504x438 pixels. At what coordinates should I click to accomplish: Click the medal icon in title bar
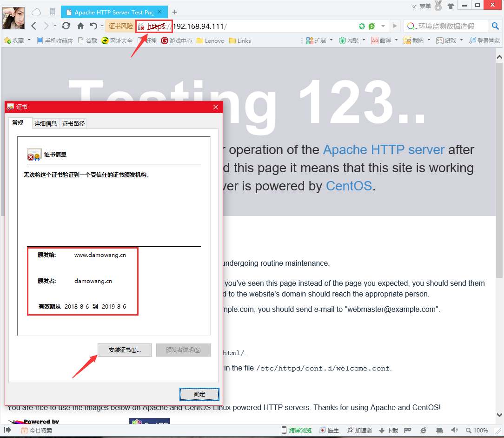pyautogui.click(x=438, y=6)
